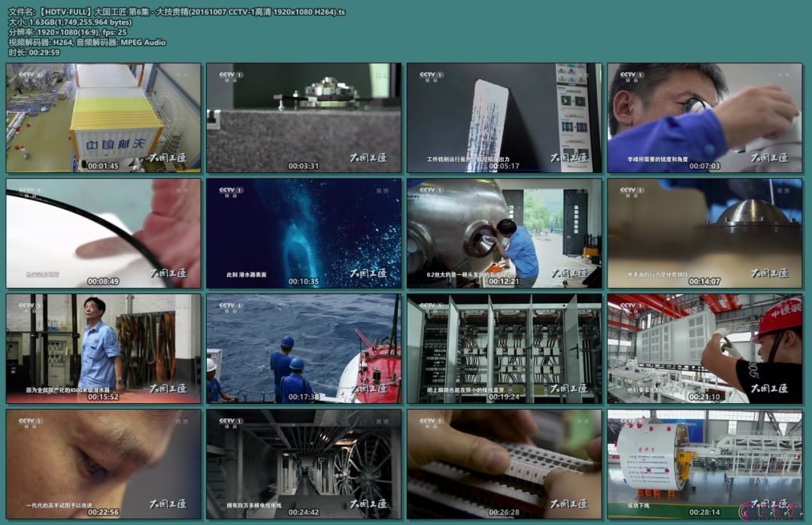Select the boring machine frame at 00:28:14
The width and height of the screenshot is (812, 525).
[704, 464]
